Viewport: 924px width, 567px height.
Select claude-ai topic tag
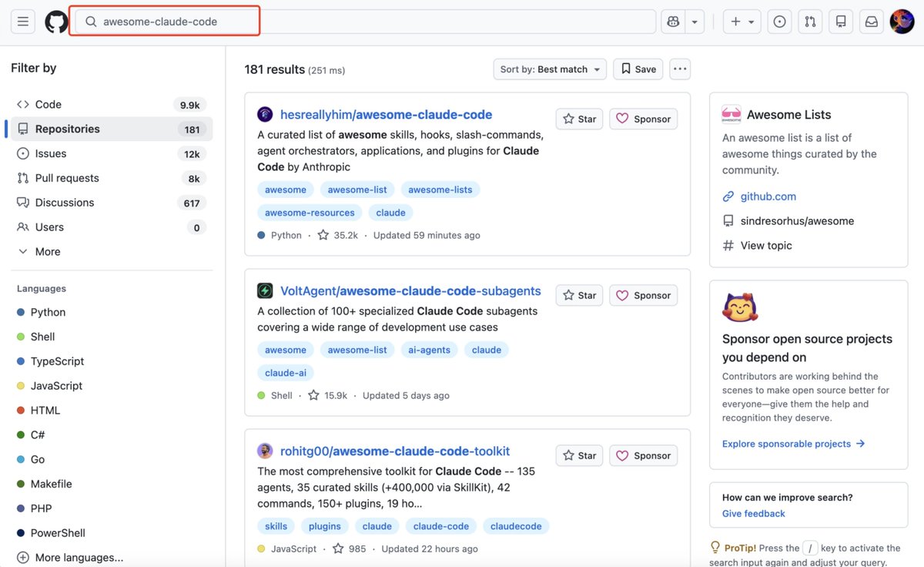click(286, 373)
